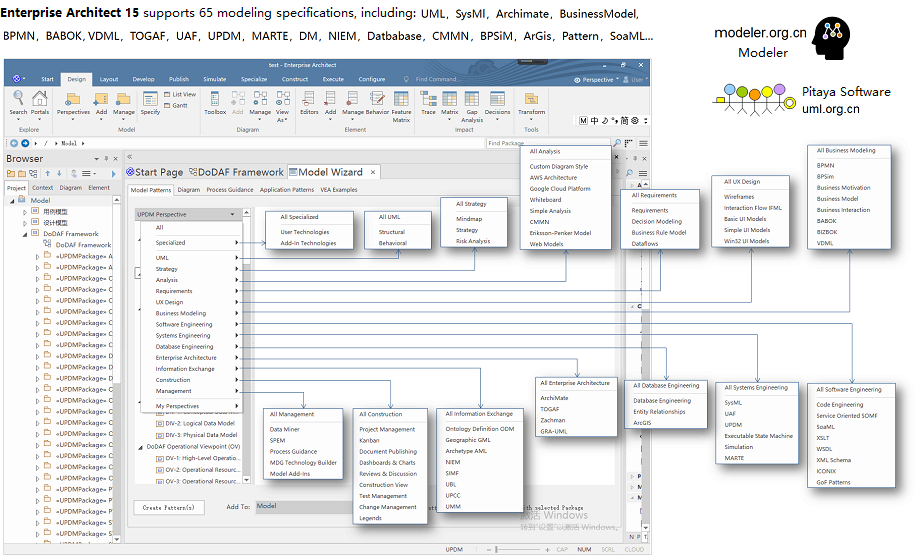Click the Find Command search field
The height and width of the screenshot is (555, 917).
(436, 79)
